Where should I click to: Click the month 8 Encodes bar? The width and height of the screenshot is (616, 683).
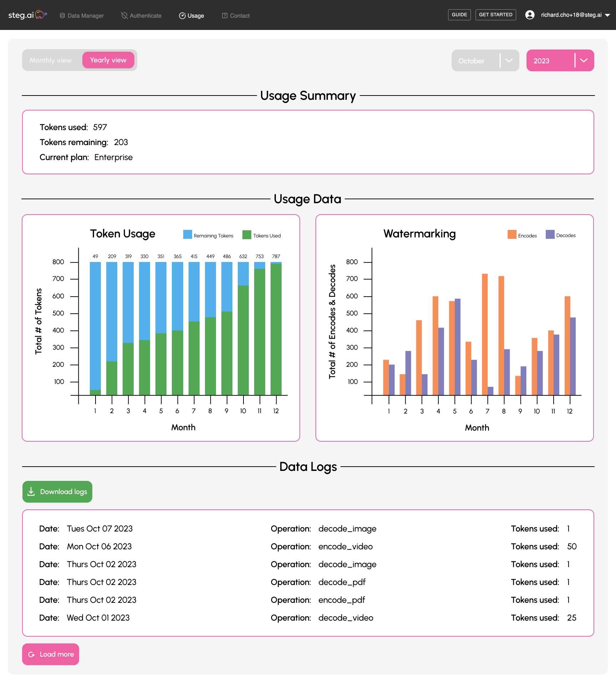coord(501,335)
